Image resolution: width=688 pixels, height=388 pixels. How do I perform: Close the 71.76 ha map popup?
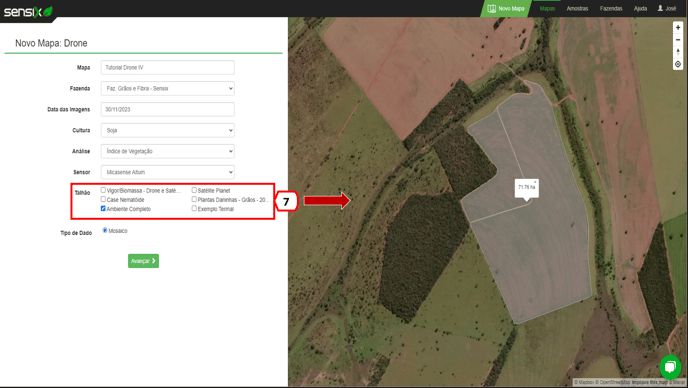coord(535,182)
